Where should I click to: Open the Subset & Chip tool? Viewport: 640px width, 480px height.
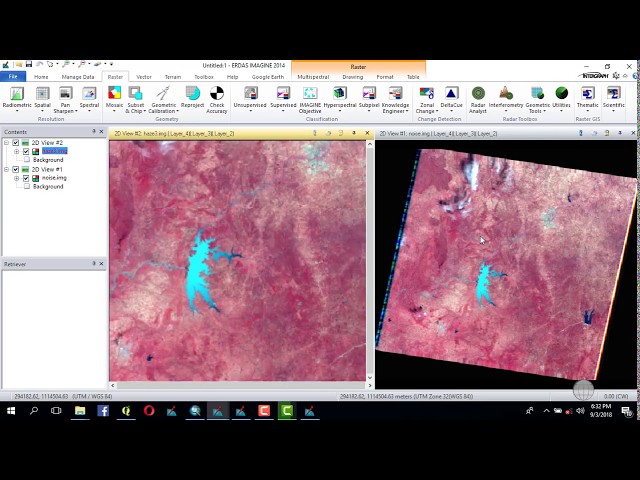tap(135, 93)
